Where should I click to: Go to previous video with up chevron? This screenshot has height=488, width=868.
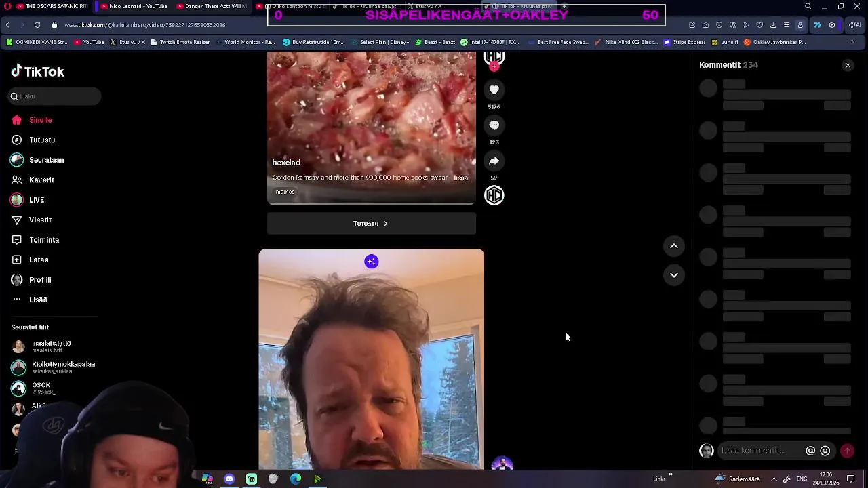(674, 246)
